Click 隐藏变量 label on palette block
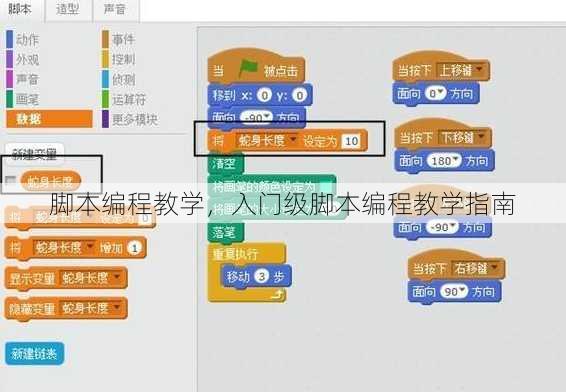Viewport: 566px width, 392px height. coord(32,309)
